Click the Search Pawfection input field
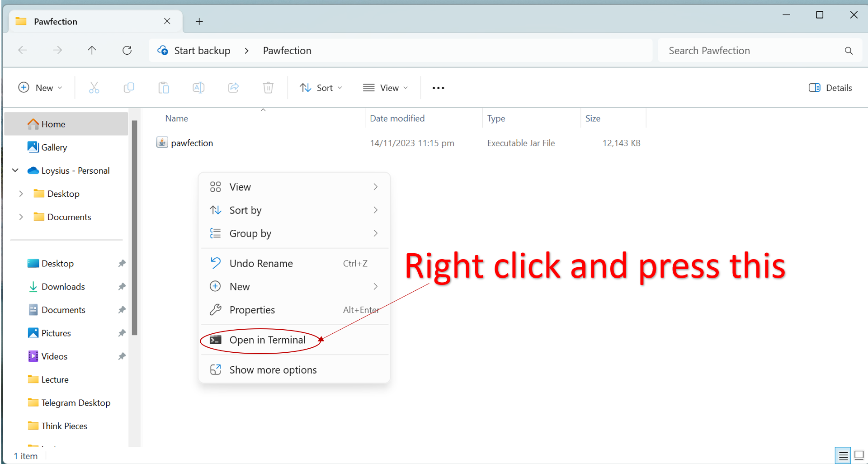The height and width of the screenshot is (464, 868). (x=750, y=51)
